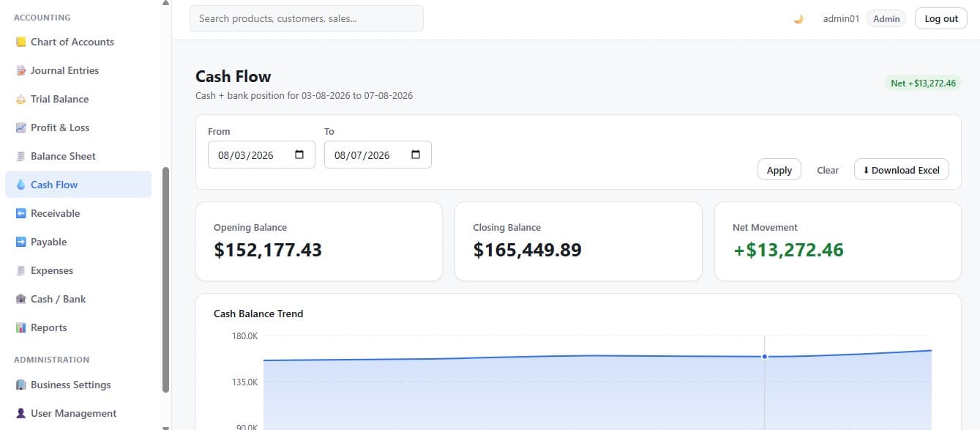Click the Net Movement +$13,272.46 value
The height and width of the screenshot is (430, 980).
(788, 250)
